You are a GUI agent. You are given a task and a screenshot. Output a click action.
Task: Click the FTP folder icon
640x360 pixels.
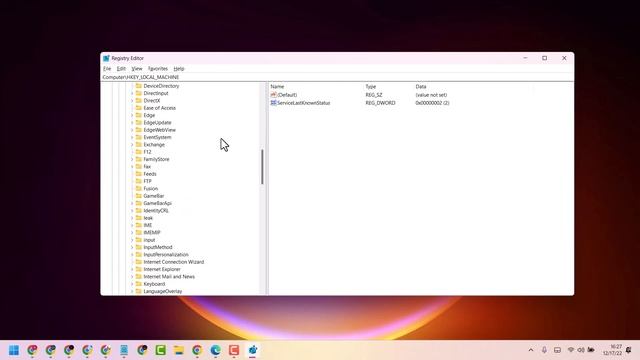click(x=138, y=181)
